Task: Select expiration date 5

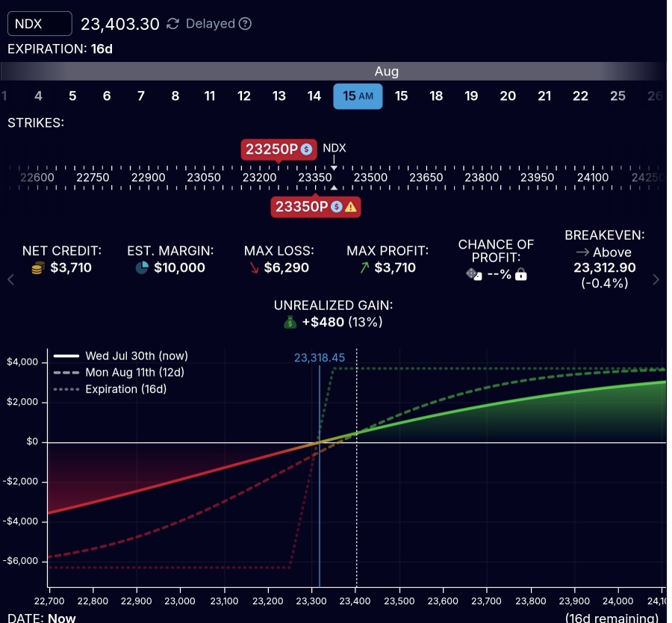Action: (72, 96)
